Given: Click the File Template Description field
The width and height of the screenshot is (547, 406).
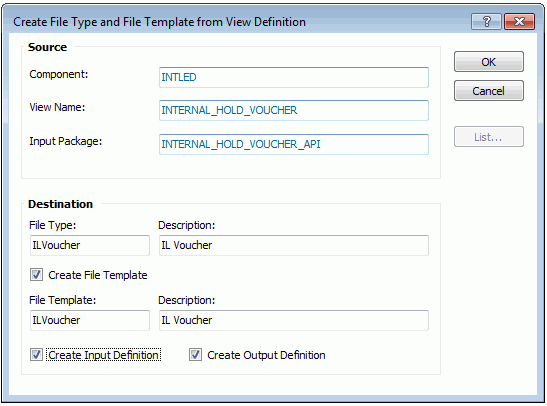Looking at the screenshot, I should click(x=294, y=320).
